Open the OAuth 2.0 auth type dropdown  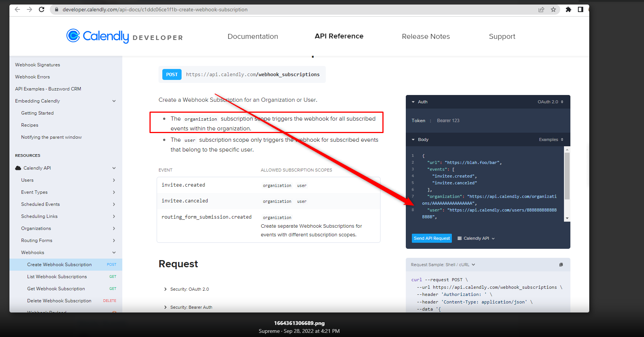tap(550, 102)
